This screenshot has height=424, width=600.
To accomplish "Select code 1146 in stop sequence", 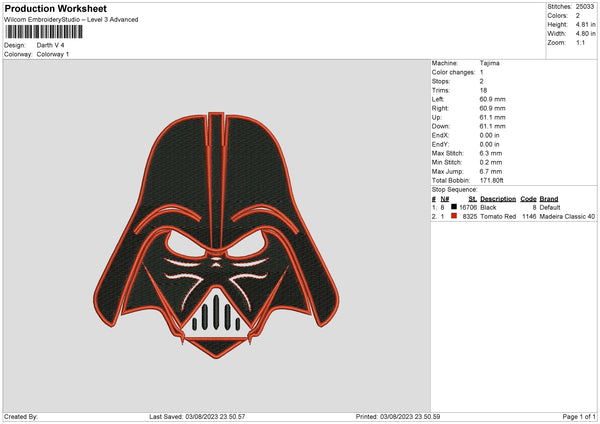I will tap(529, 217).
